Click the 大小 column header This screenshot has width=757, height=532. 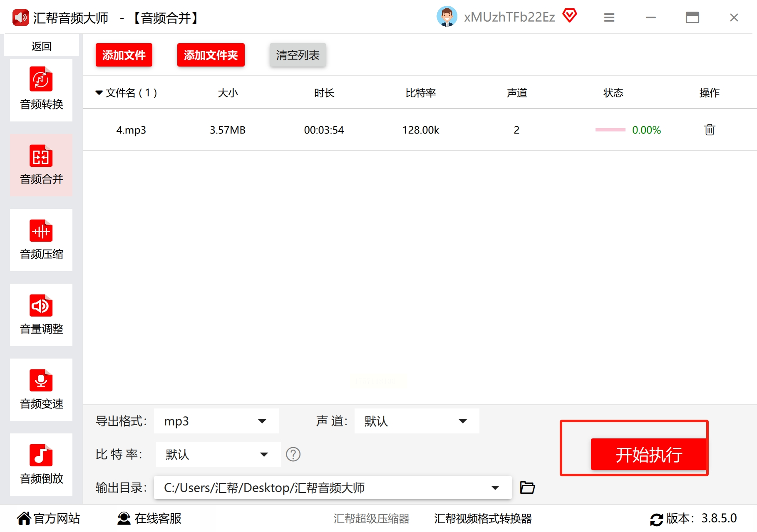(228, 93)
